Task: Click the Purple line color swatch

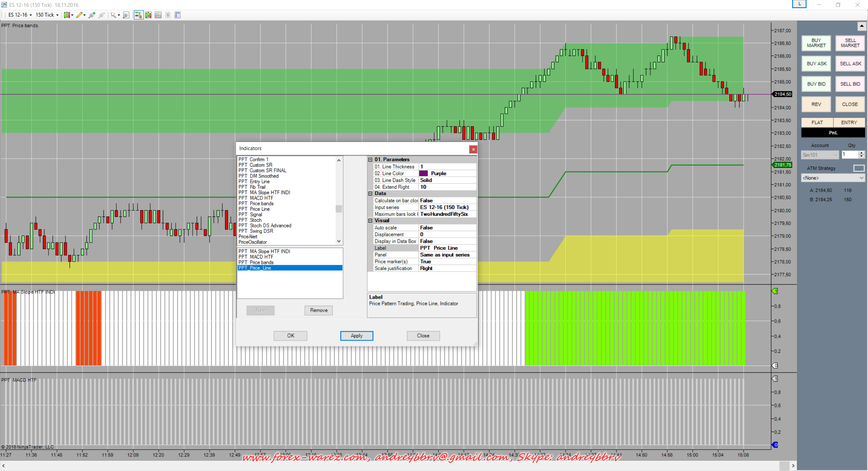Action: click(x=423, y=173)
